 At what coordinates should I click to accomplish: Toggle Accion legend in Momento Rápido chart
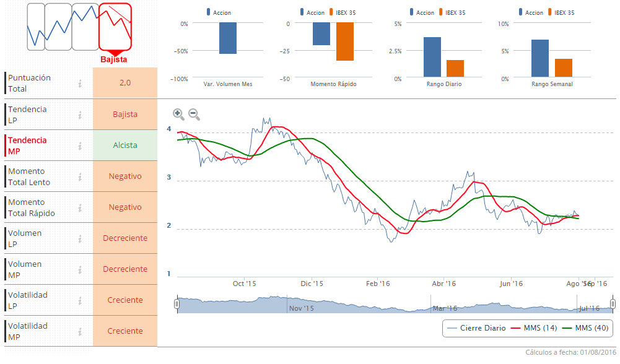point(312,12)
